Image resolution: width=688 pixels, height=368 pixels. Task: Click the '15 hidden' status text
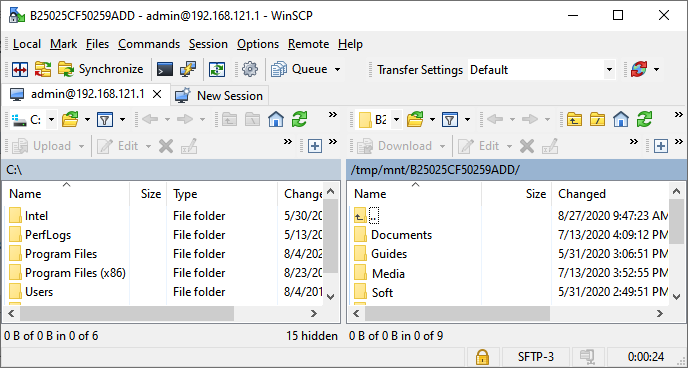click(x=312, y=336)
